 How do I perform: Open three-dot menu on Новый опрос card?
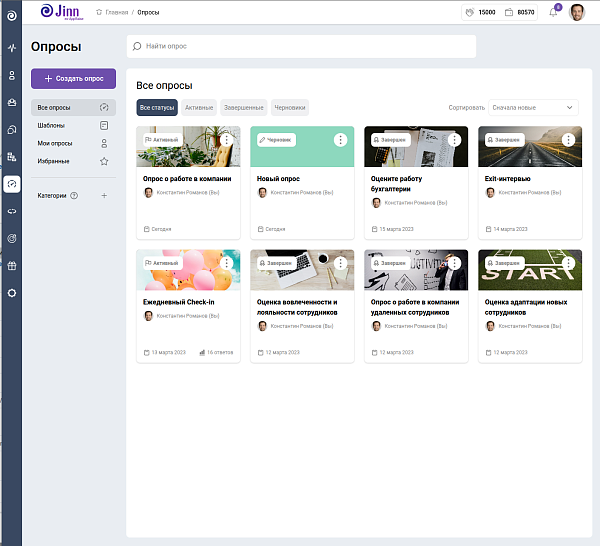[x=341, y=140]
